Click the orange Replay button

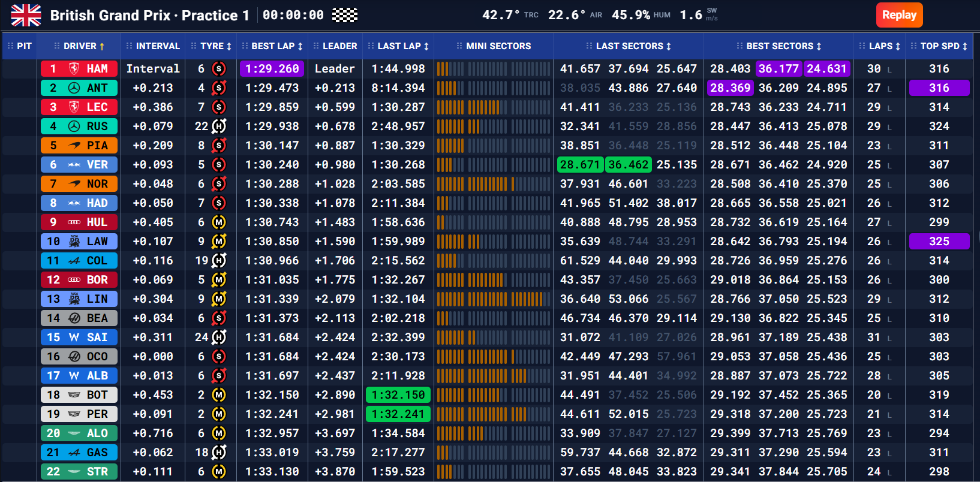point(899,15)
